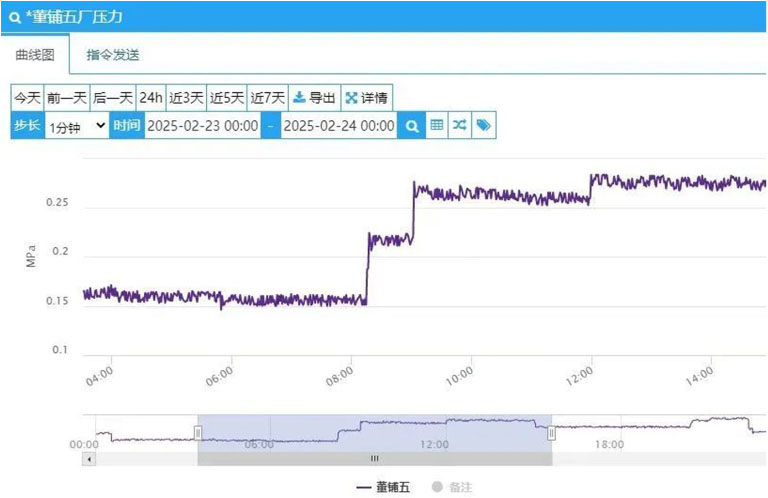The height and width of the screenshot is (498, 768).
Task: Select the 近5天 range
Action: point(227,97)
